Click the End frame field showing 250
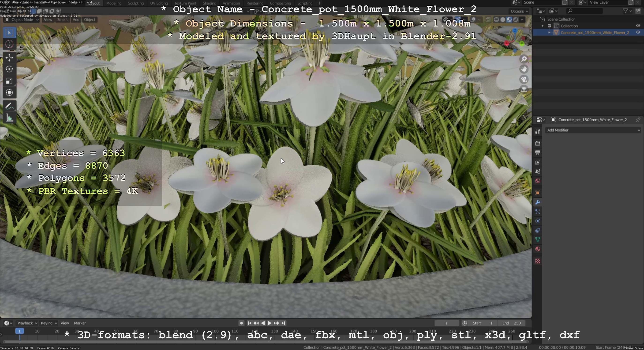 pos(511,323)
